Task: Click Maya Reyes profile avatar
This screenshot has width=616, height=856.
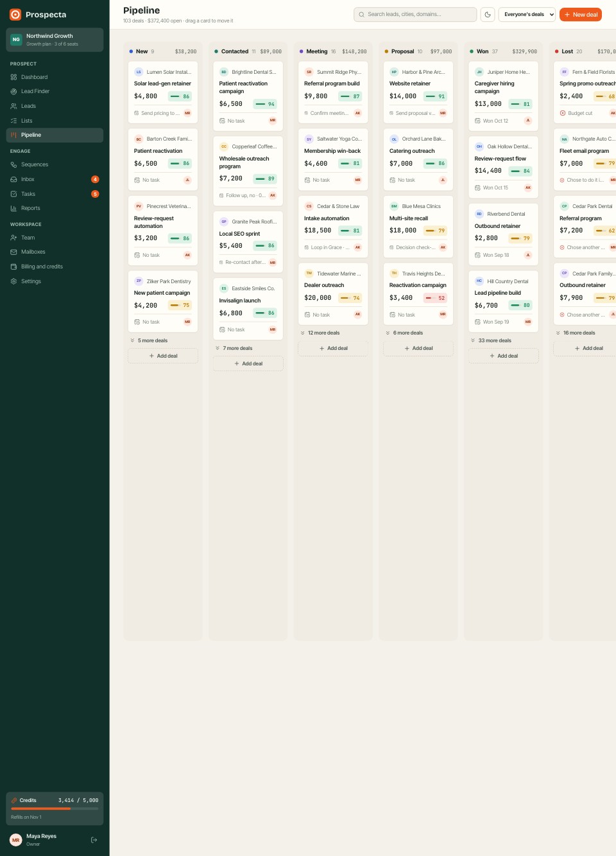Action: pos(16,840)
